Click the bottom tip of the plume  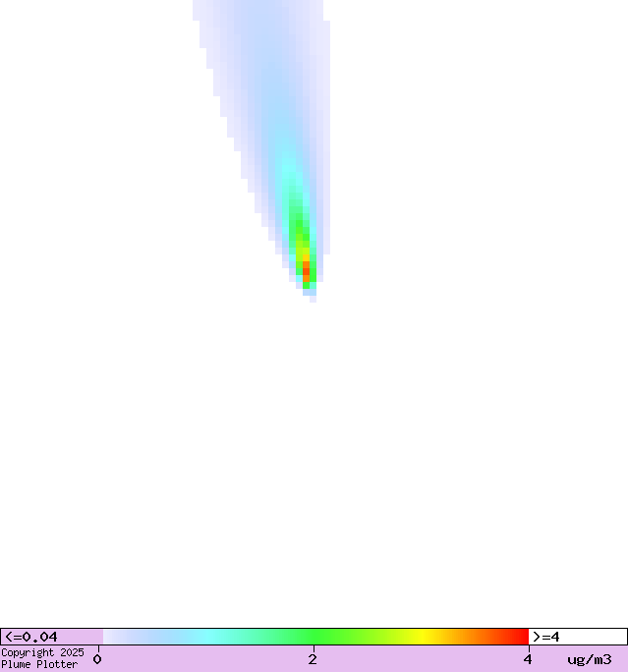click(x=313, y=298)
